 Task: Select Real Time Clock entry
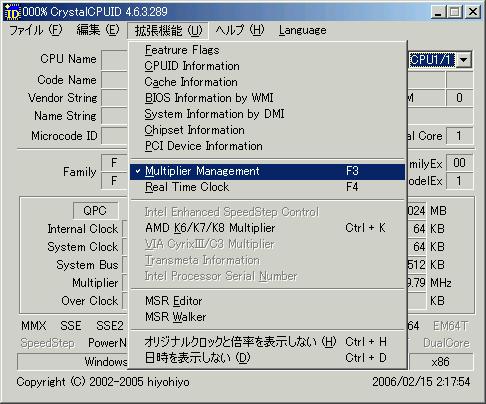(268, 187)
